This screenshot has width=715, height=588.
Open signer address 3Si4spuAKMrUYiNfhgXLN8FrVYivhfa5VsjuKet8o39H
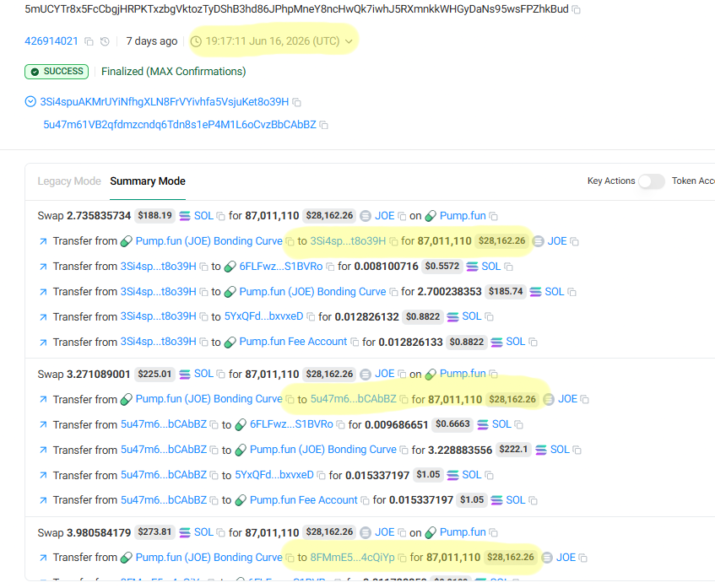click(x=164, y=101)
